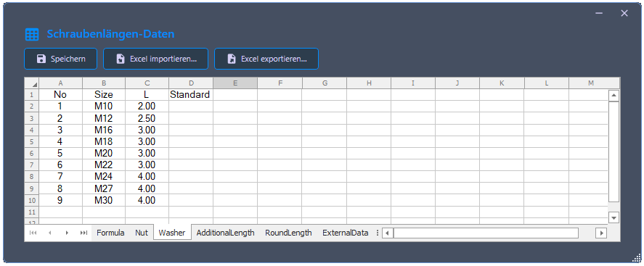Select row 1 header
Image resolution: width=644 pixels, height=266 pixels.
(x=32, y=95)
